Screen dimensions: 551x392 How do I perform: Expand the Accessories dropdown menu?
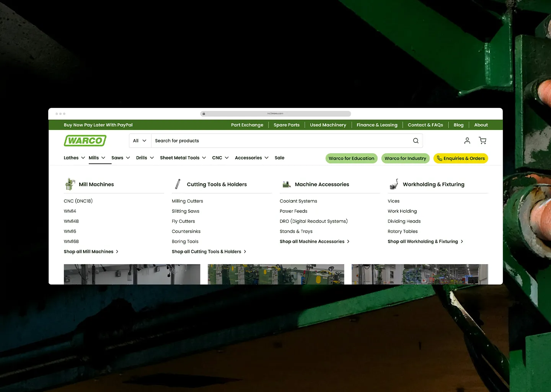(x=252, y=158)
